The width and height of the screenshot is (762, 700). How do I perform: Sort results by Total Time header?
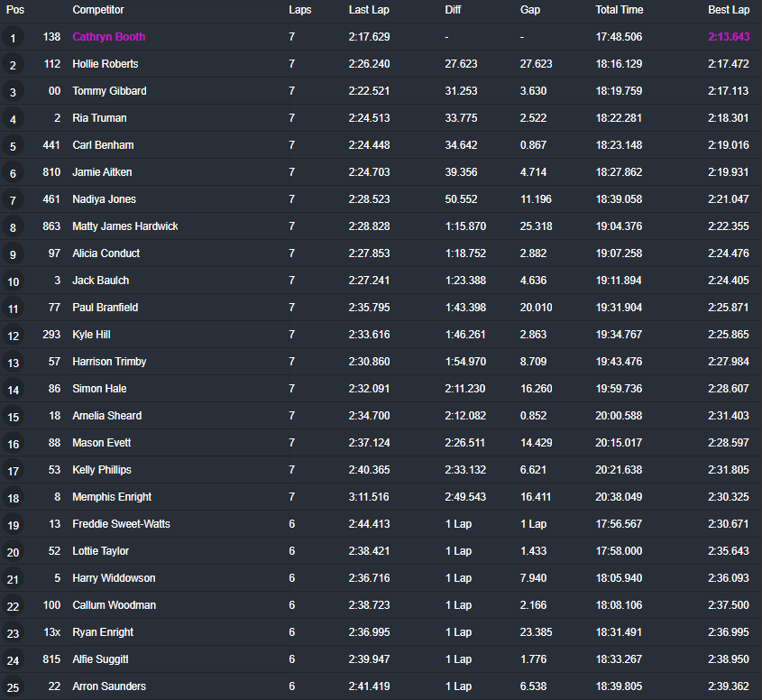pyautogui.click(x=620, y=10)
